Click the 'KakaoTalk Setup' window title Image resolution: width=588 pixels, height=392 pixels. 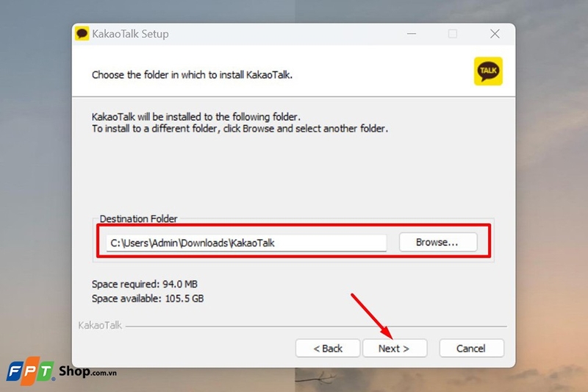130,34
